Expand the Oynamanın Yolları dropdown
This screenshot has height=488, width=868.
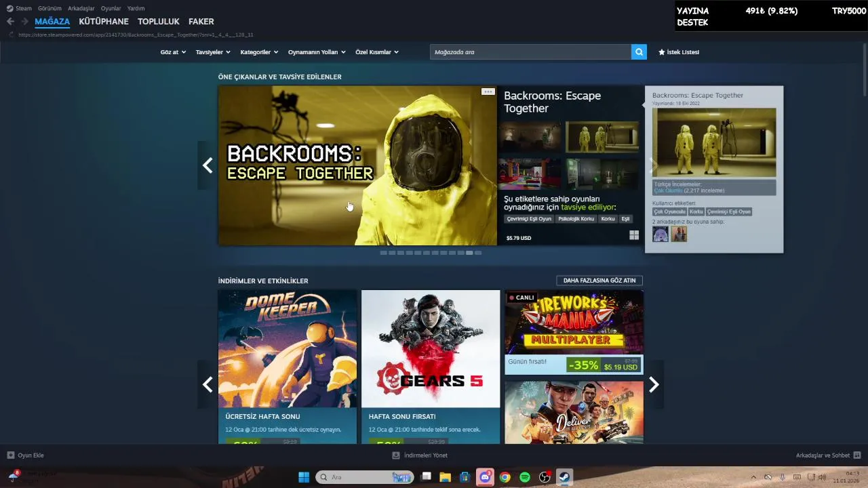317,52
